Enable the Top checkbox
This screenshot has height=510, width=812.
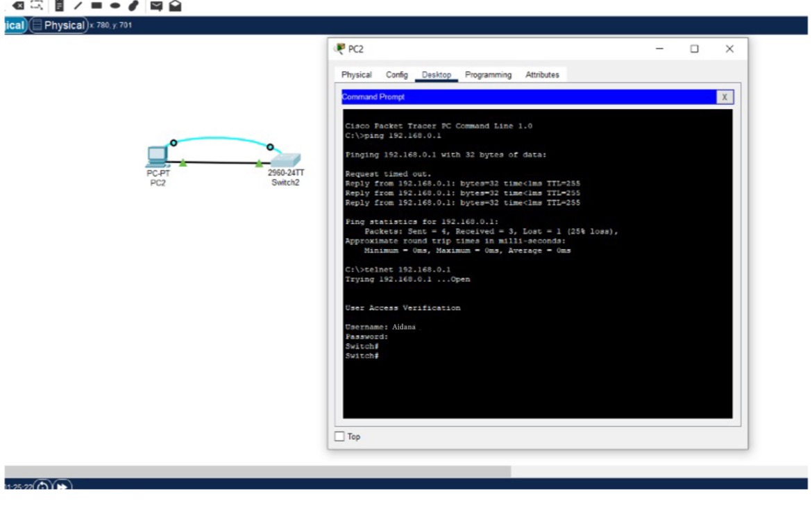(339, 436)
